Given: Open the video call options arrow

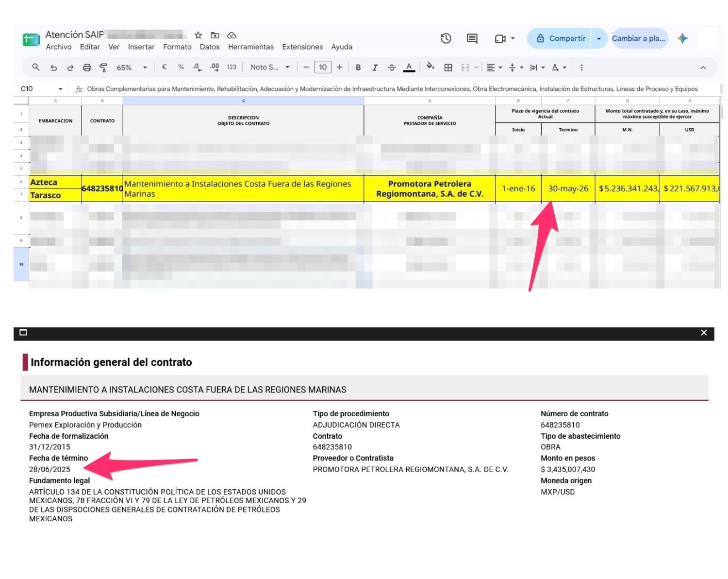Looking at the screenshot, I should click(513, 38).
